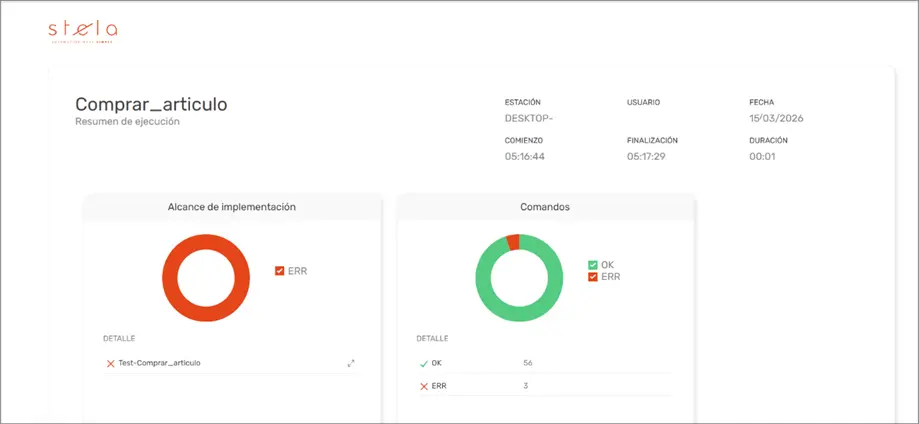Image resolution: width=919 pixels, height=424 pixels.
Task: Toggle the ERR checkbox in Alcance de implementación legend
Action: point(280,270)
